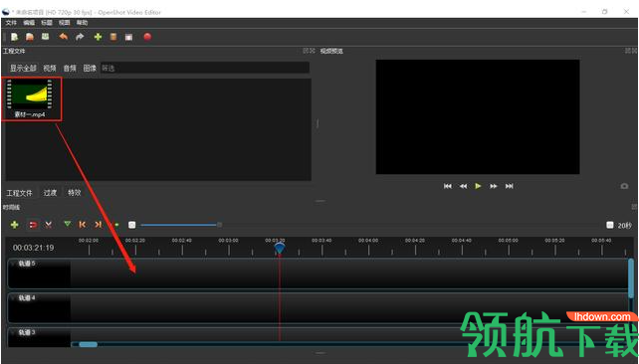Focus the project files filter search field

coord(205,68)
